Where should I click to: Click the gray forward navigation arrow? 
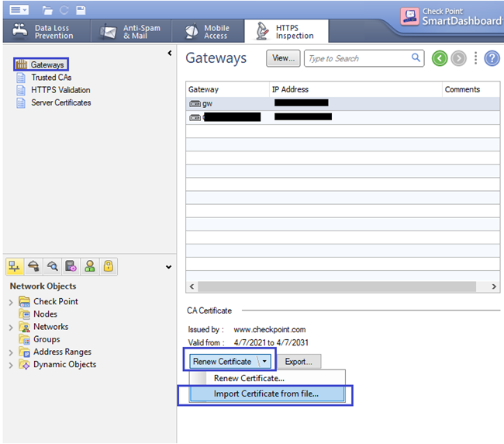coord(458,58)
